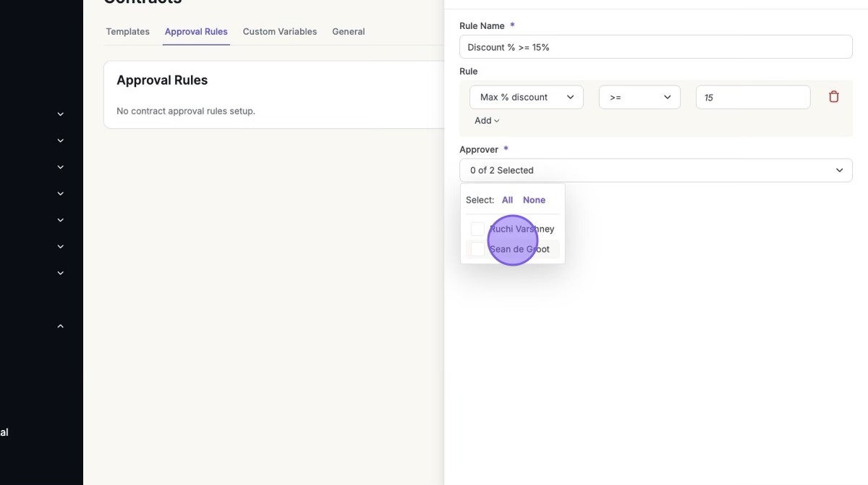Tick the Sean de Groot checkbox
868x485 pixels.
coord(477,249)
